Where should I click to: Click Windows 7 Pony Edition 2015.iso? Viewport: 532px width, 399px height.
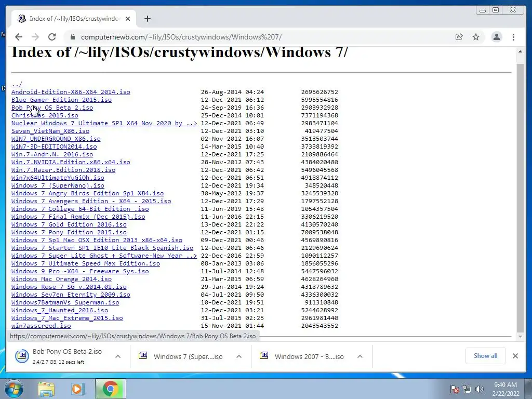tap(69, 232)
